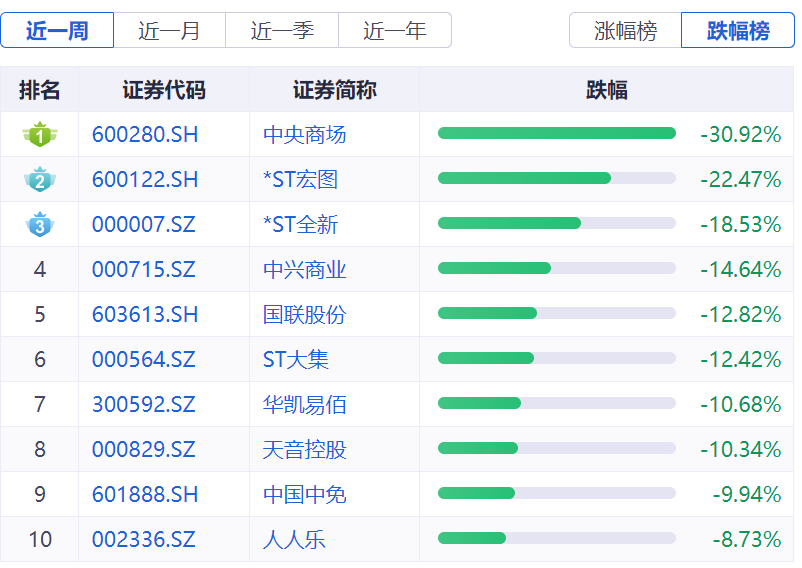This screenshot has width=802, height=568.
Task: Click the 跌幅 column header
Action: click(607, 90)
